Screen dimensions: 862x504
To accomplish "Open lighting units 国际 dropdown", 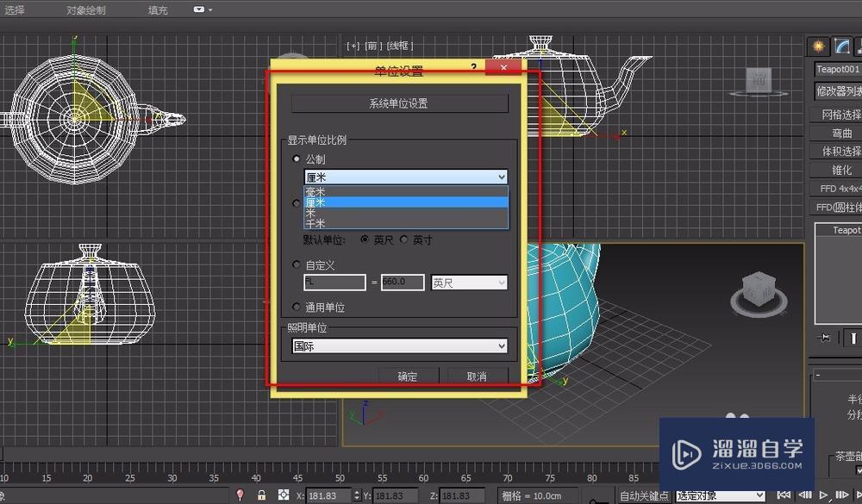I will 399,345.
